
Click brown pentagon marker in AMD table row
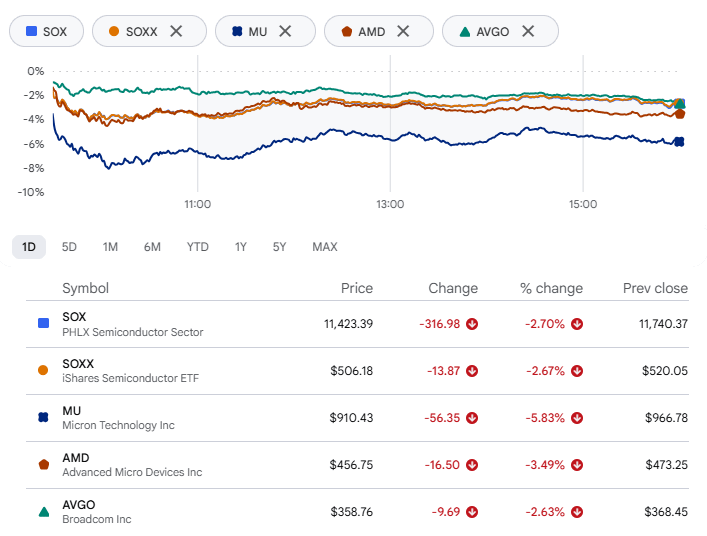[43, 464]
